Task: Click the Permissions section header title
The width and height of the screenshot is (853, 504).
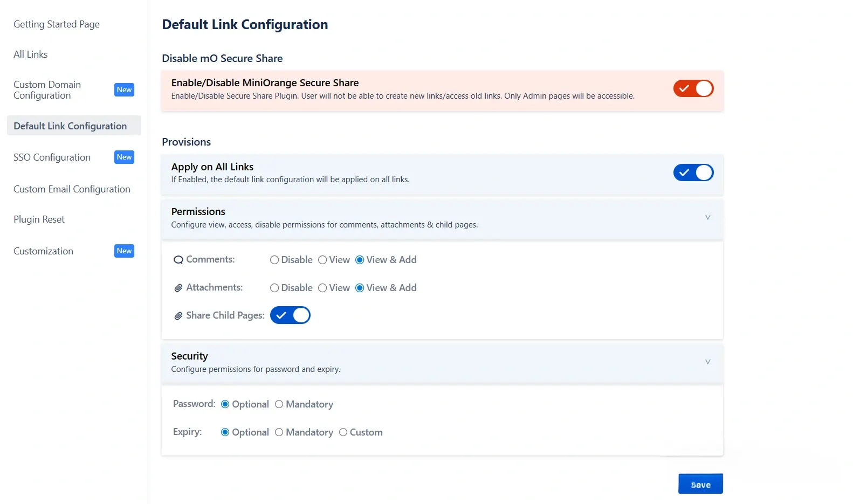Action: point(198,212)
